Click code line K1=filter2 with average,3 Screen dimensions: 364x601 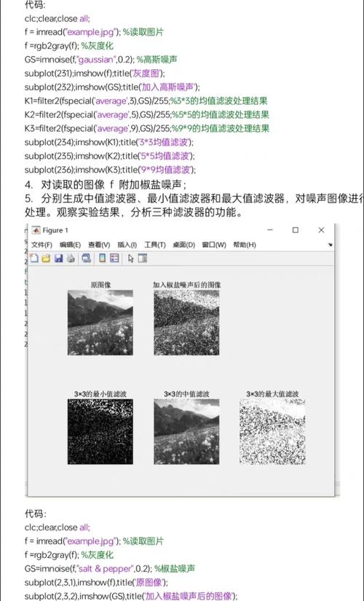tap(146, 101)
